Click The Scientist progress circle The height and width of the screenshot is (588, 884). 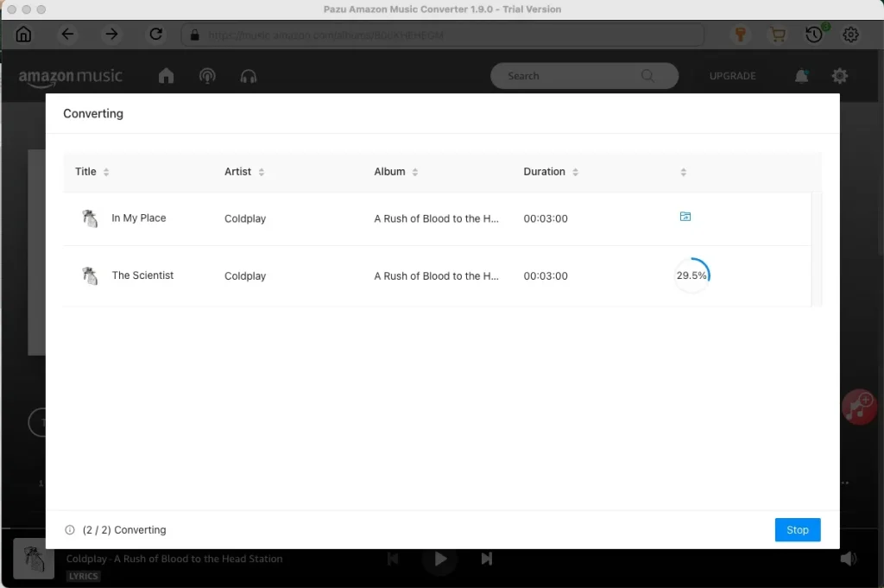pyautogui.click(x=691, y=275)
